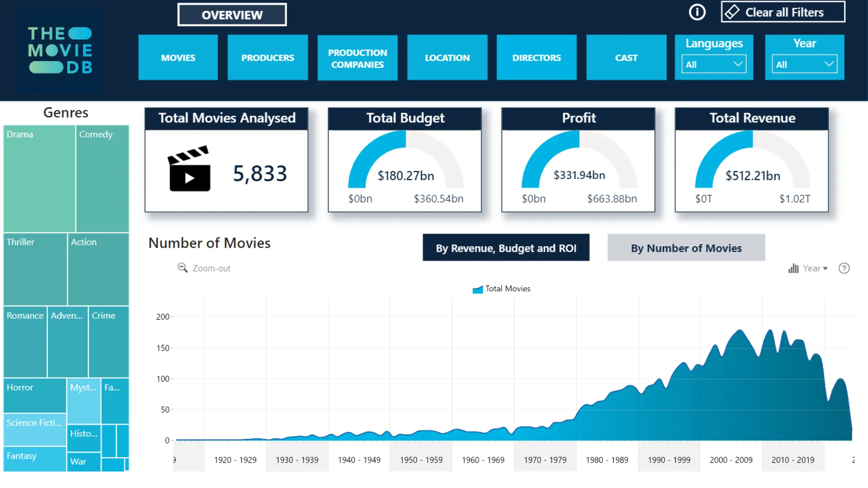
Task: Click the $1.02T revenue maximum value
Action: [x=795, y=199]
